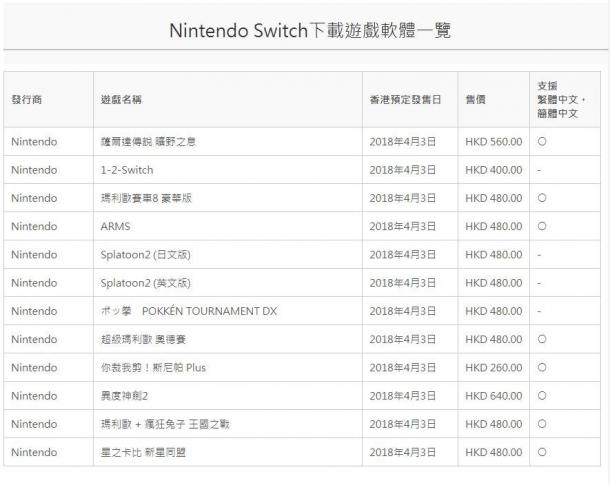Viewport: 610px width, 485px height.
Task: Click game name ARMS
Action: point(115,226)
